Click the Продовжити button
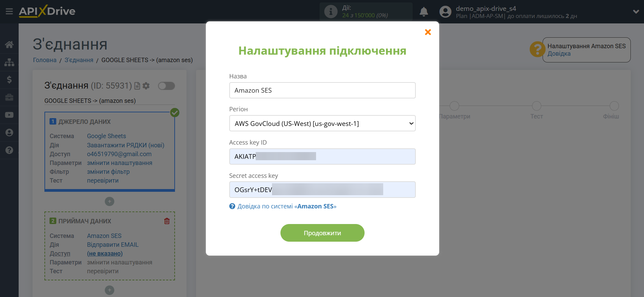644x297 pixels. [322, 233]
